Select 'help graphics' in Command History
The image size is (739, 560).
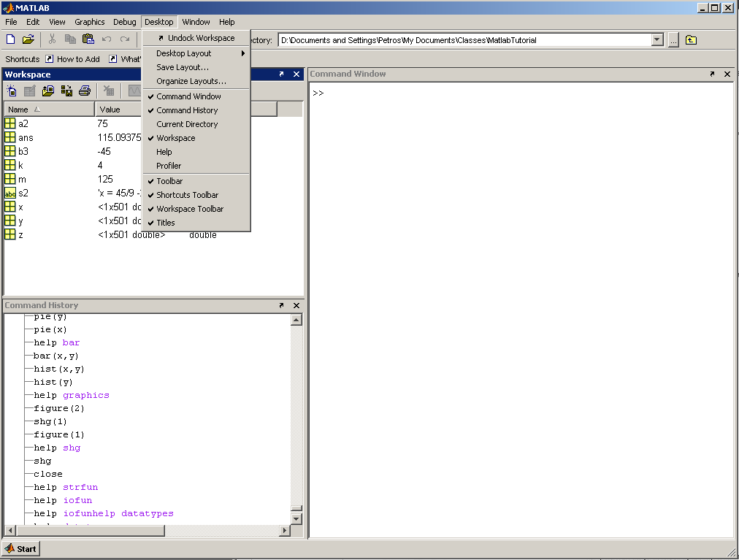(71, 395)
